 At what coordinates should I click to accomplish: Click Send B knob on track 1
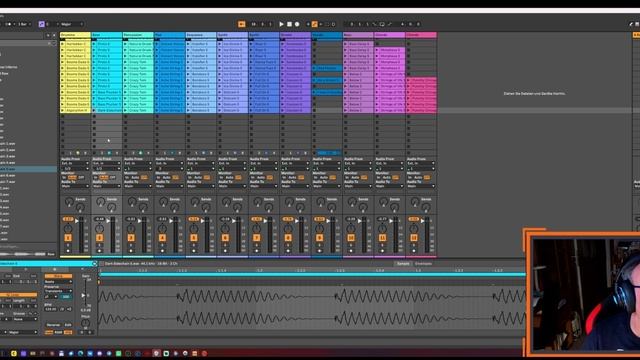[80, 208]
